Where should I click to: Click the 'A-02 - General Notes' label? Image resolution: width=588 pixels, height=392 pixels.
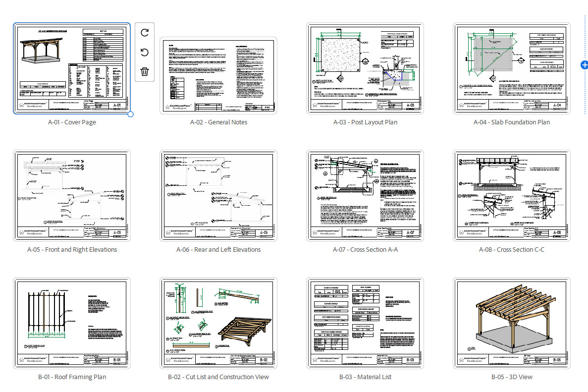coord(218,122)
